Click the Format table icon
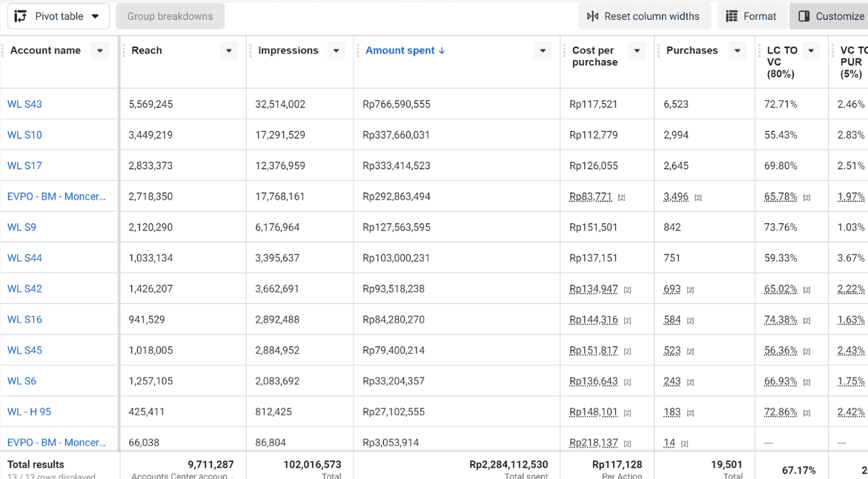Screen dimensions: 868x479 coord(732,16)
